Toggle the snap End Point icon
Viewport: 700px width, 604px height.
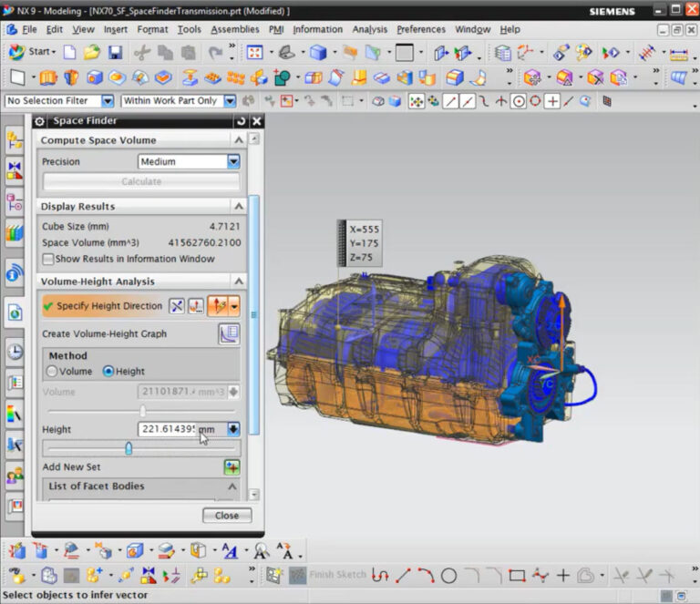tap(450, 101)
